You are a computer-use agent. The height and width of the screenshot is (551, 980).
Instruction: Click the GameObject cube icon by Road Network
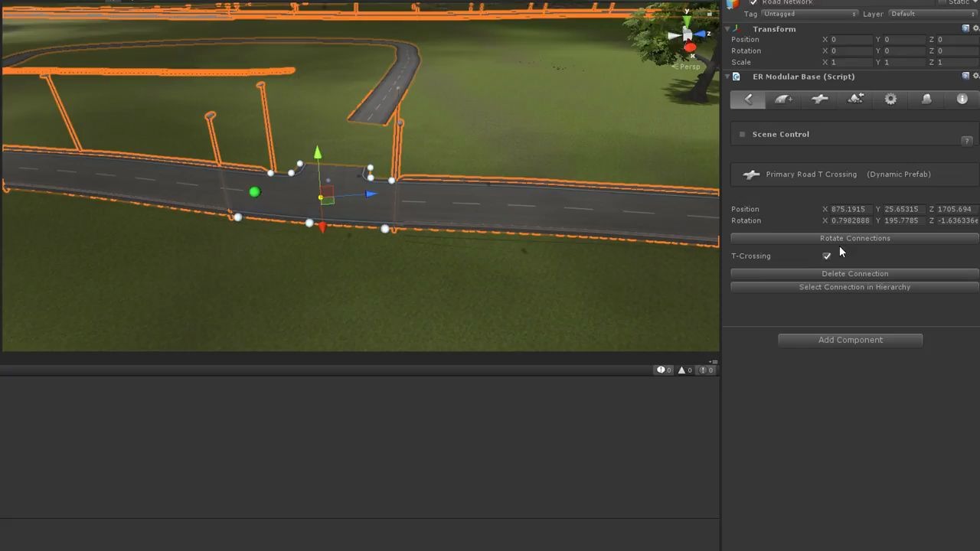[x=733, y=4]
